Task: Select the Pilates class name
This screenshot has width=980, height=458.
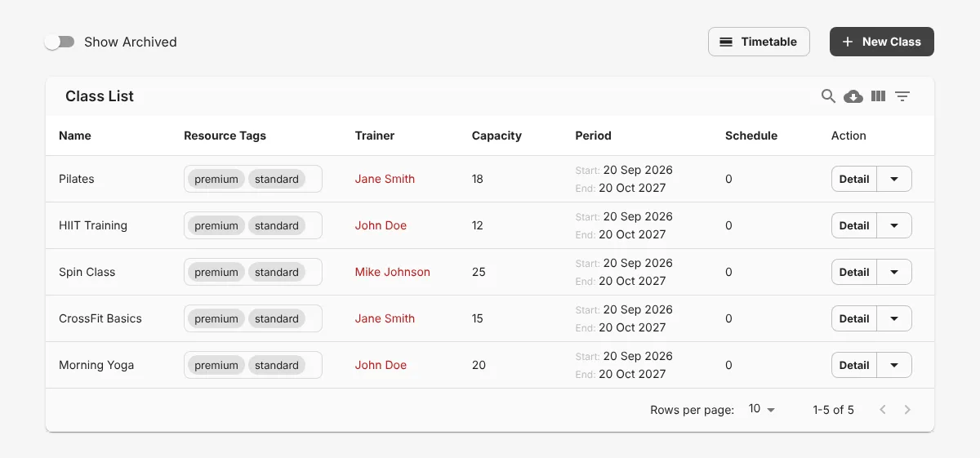Action: pos(77,179)
